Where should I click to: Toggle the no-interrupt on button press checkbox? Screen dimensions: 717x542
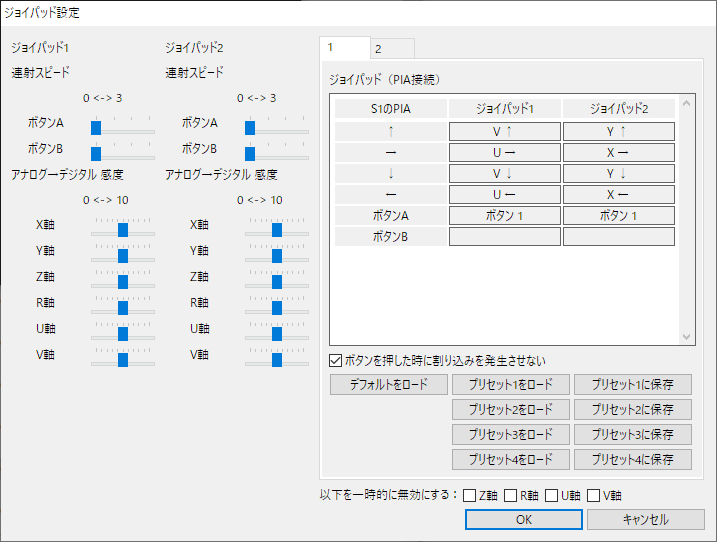point(337,360)
